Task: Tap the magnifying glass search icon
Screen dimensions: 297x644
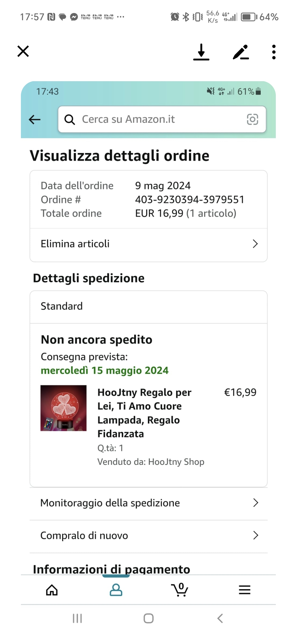Action: point(70,119)
